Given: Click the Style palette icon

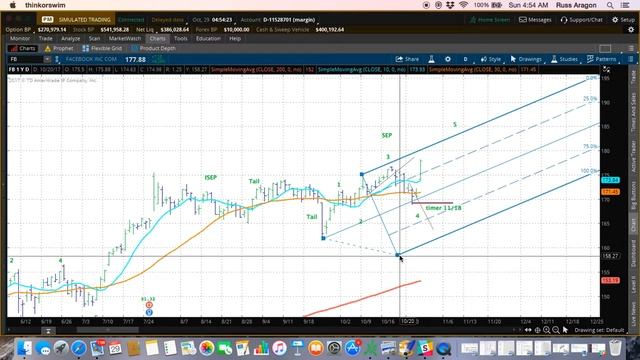Looking at the screenshot, I should 484,59.
